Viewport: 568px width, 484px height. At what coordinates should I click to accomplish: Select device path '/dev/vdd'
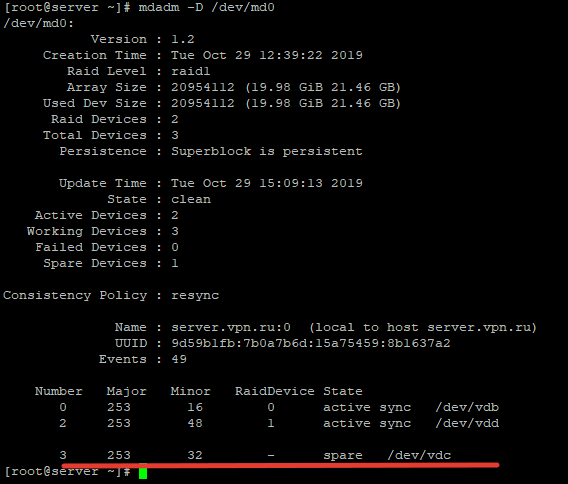467,423
